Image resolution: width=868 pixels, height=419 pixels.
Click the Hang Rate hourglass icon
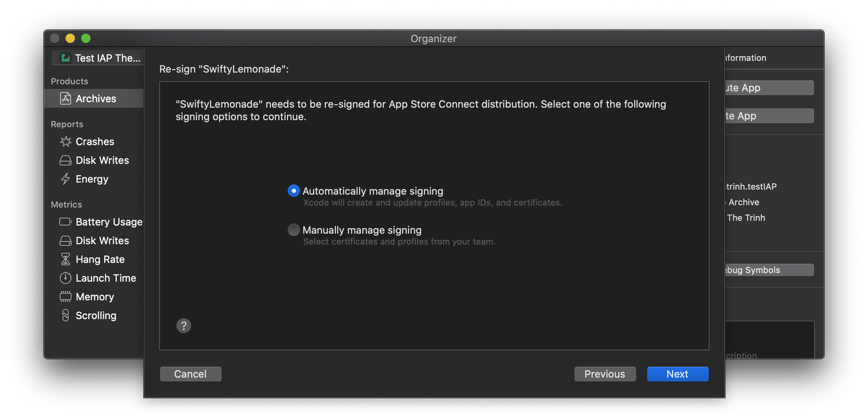tap(65, 259)
